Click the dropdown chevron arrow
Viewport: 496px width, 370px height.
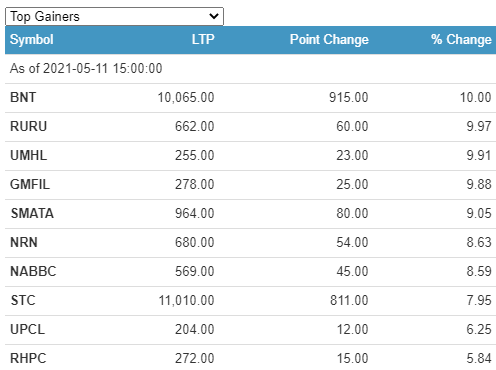pos(214,16)
